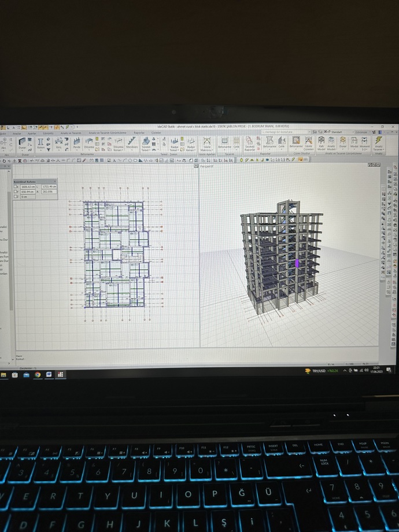Open Kafi Model view
This screenshot has width=399, height=532.
321,143
